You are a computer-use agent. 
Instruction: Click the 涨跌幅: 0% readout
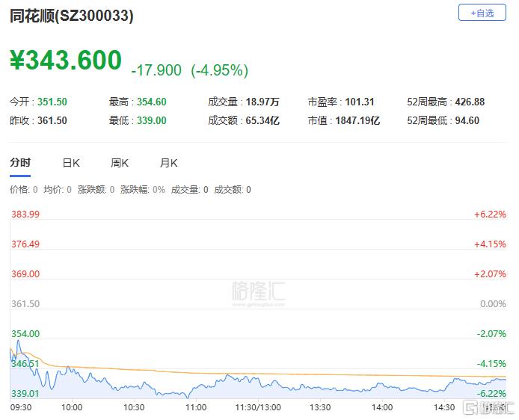143,190
